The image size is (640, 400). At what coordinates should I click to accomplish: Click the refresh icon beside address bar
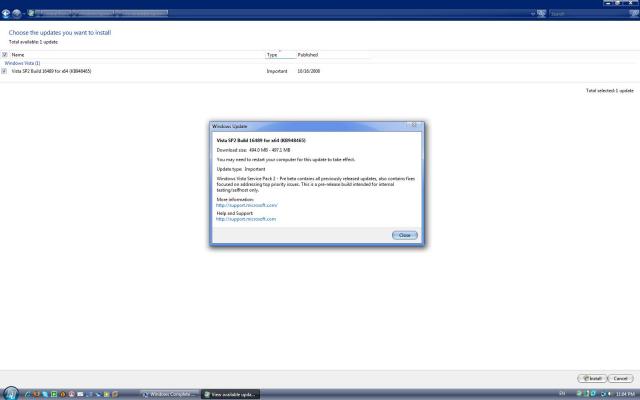coord(541,13)
